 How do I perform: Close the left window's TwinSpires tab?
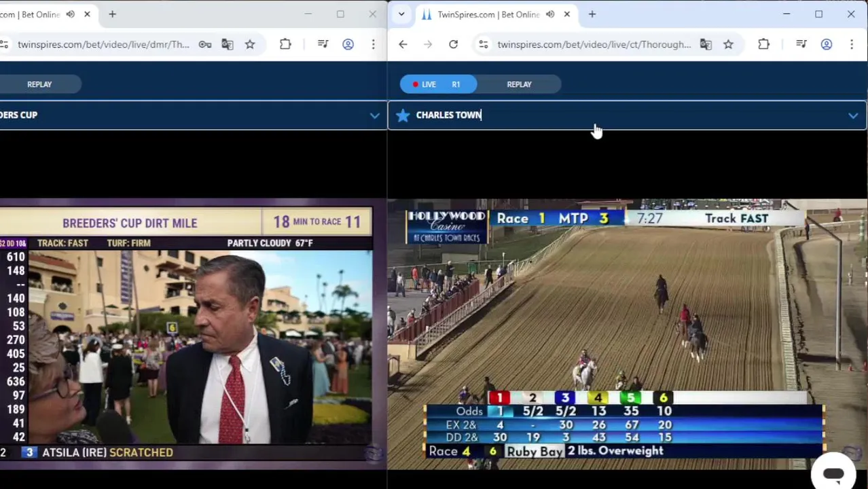tap(87, 14)
